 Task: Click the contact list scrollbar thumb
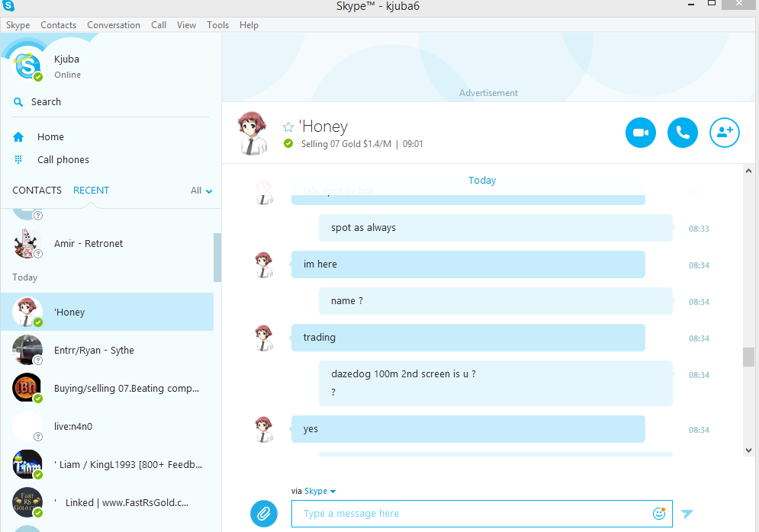click(x=217, y=258)
